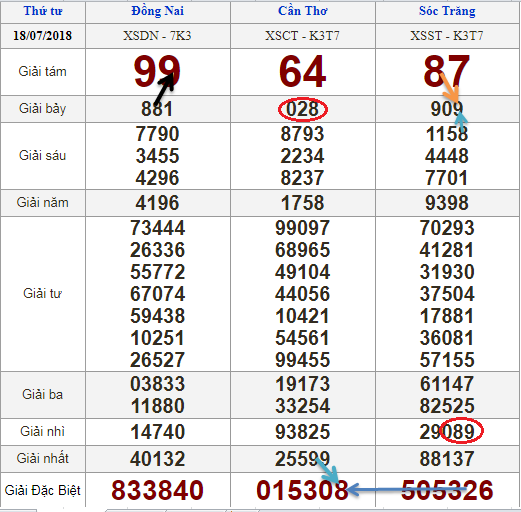Click Cần Thơ eighth prize number 64
Screen dimensions: 521x512
(x=303, y=71)
